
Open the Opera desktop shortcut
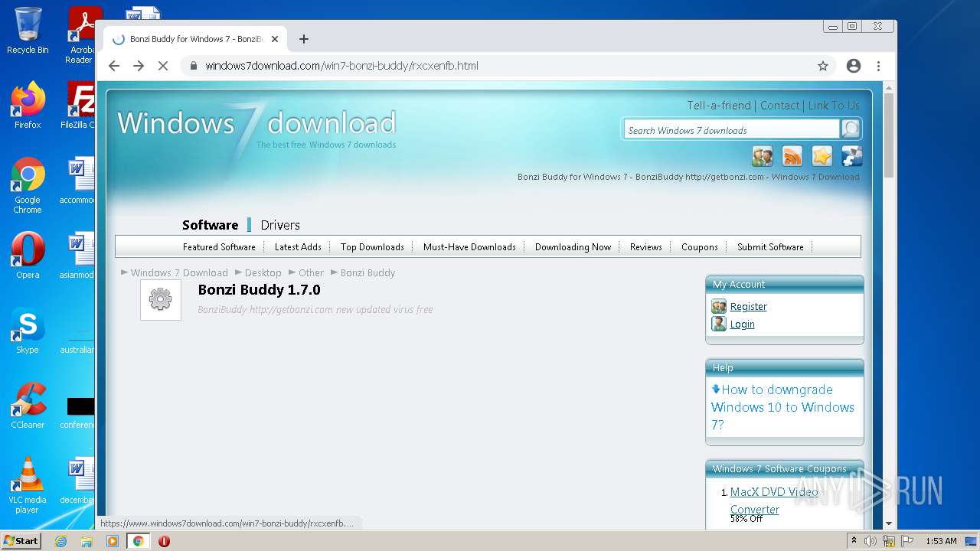click(x=28, y=255)
